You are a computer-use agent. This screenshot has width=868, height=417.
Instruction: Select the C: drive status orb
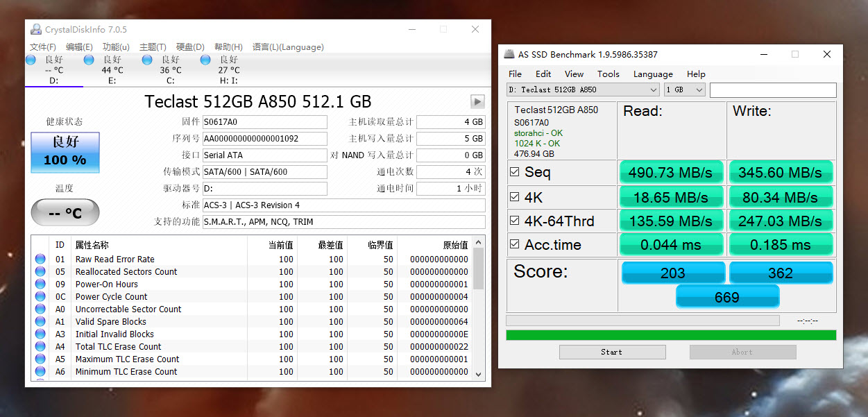(x=147, y=60)
